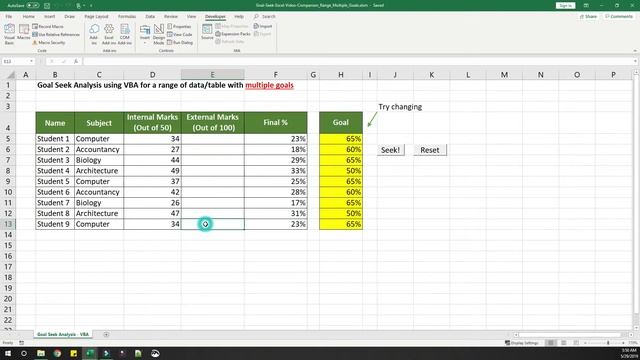Open the File tab
Viewport: 640px width, 360px height.
[x=9, y=16]
